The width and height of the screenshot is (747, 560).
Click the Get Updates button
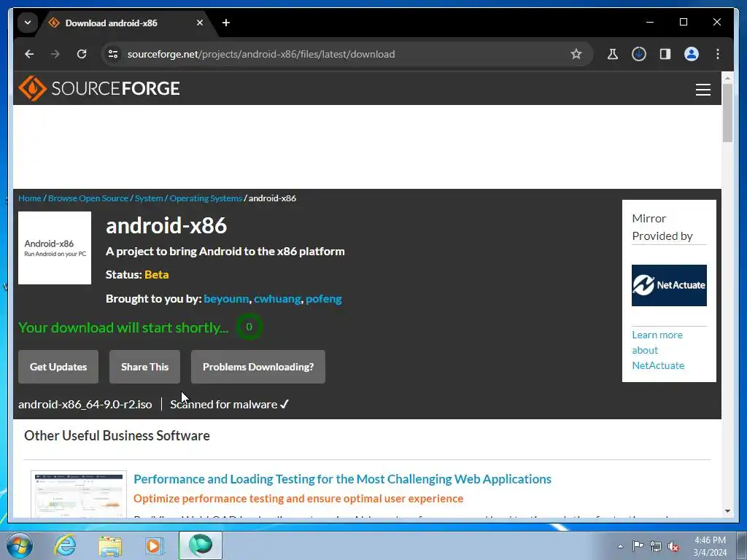[x=58, y=367]
